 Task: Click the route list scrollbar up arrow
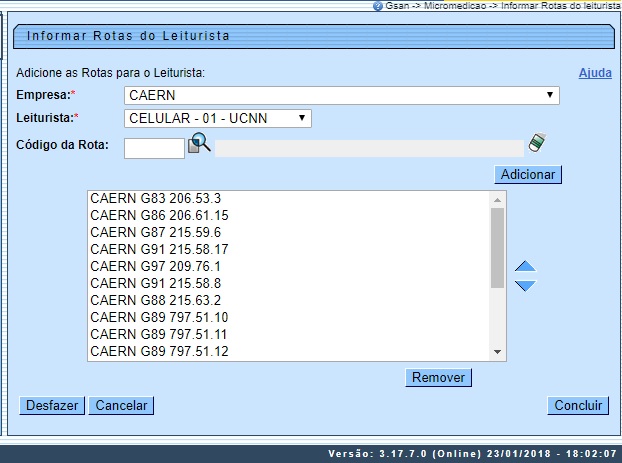pos(497,199)
